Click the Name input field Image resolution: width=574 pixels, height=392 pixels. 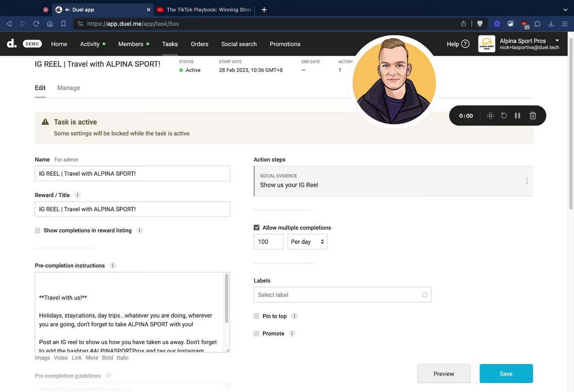point(132,174)
